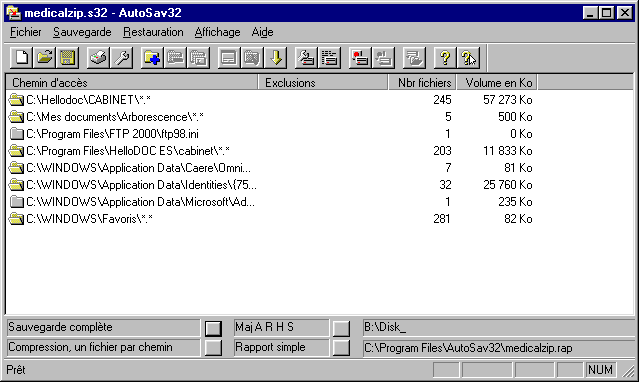Click the yellow down arrow toolbar icon

[276, 57]
